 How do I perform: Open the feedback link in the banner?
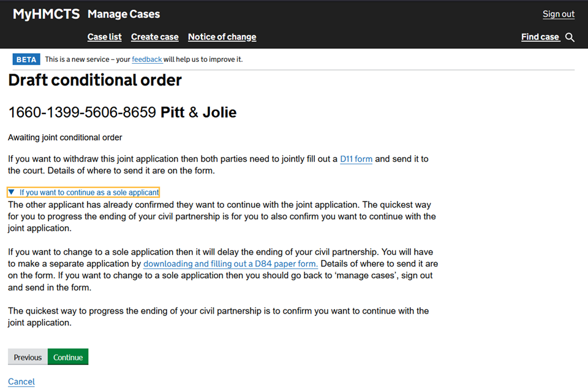tap(147, 59)
